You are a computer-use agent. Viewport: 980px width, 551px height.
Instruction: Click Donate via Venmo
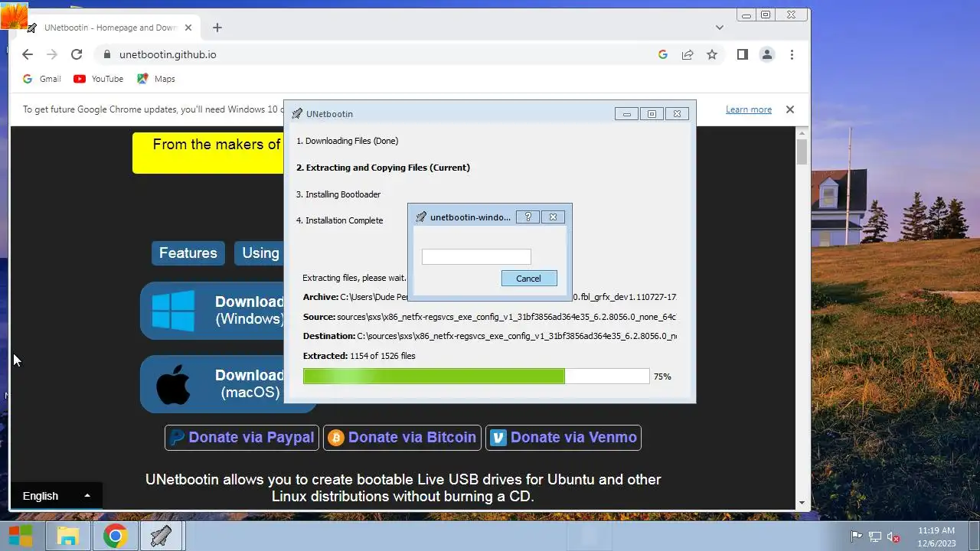(x=563, y=437)
